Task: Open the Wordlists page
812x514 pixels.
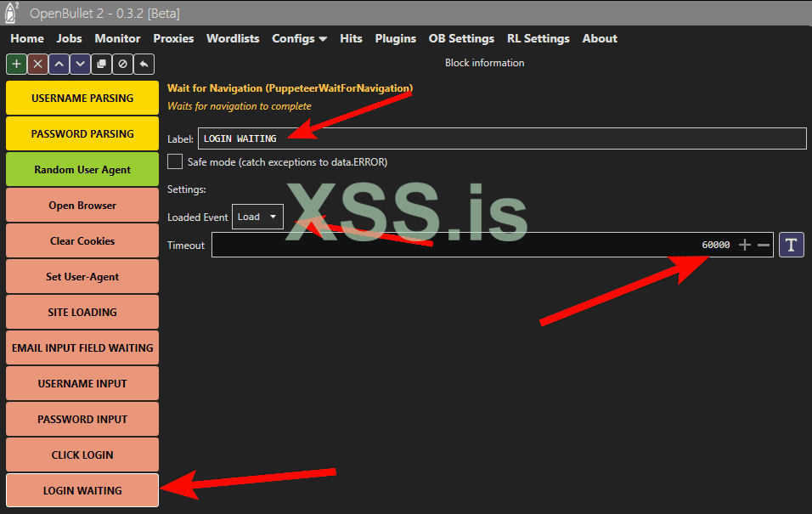Action: tap(233, 38)
